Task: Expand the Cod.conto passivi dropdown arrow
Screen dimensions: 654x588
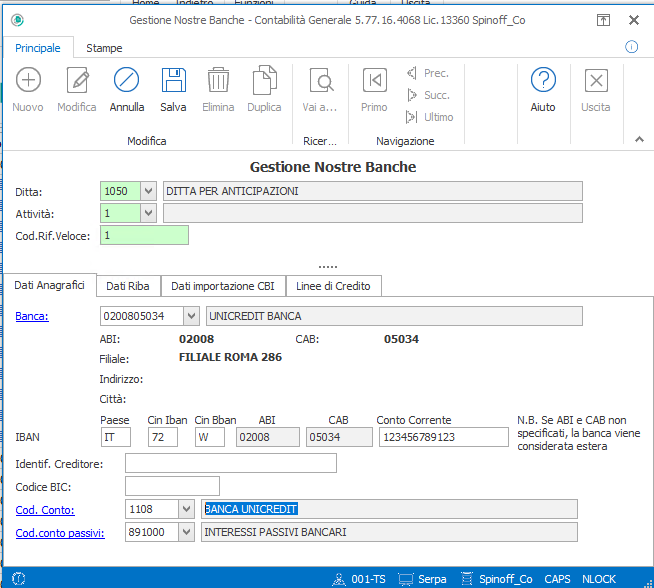Action: click(186, 532)
